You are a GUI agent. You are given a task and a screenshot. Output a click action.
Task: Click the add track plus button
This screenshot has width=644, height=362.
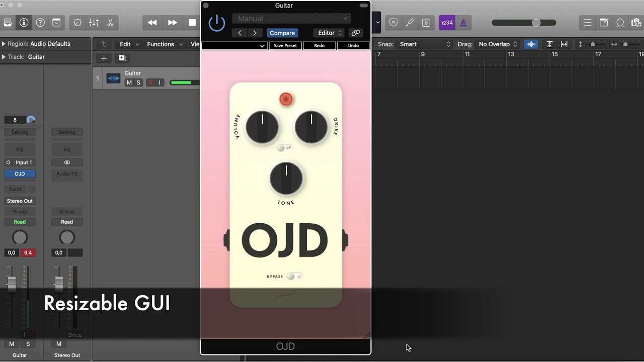(104, 58)
